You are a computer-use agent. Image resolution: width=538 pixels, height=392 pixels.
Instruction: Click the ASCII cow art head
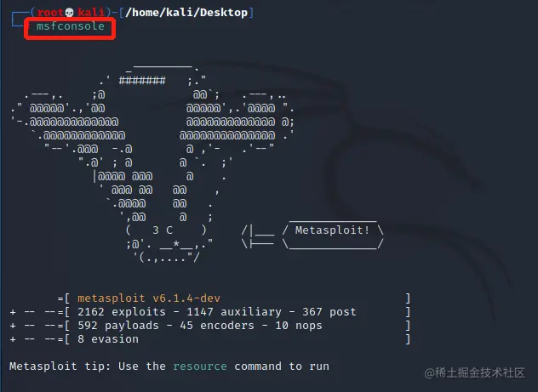[x=152, y=162]
